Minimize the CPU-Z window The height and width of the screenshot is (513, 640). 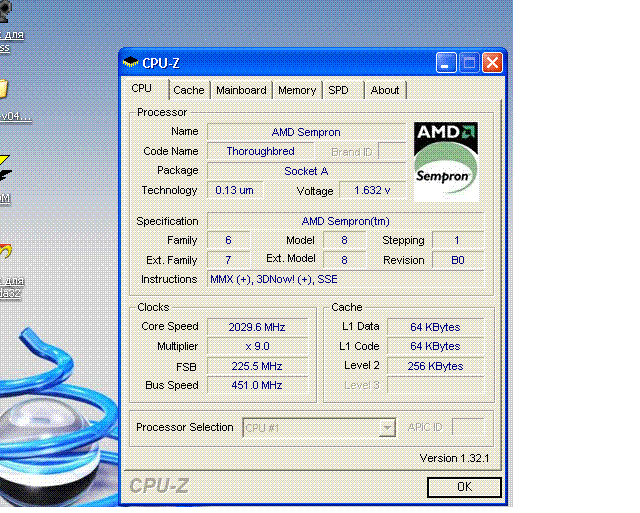(x=446, y=63)
